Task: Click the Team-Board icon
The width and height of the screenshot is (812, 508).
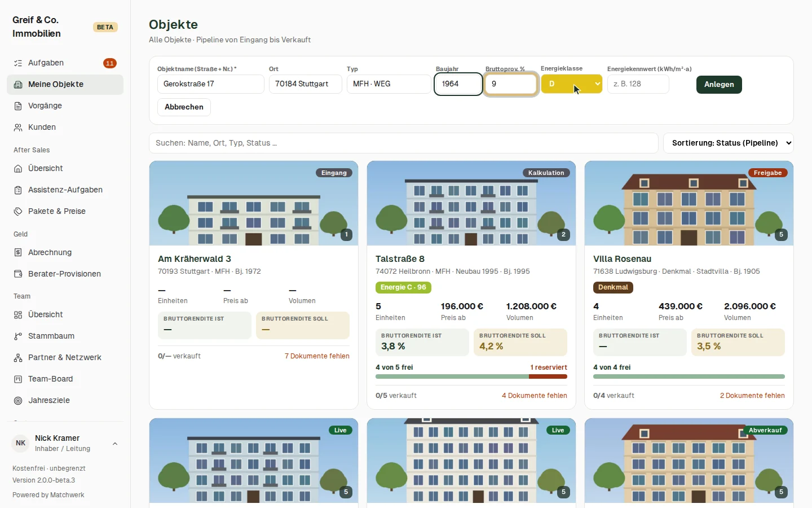Action: pyautogui.click(x=18, y=379)
